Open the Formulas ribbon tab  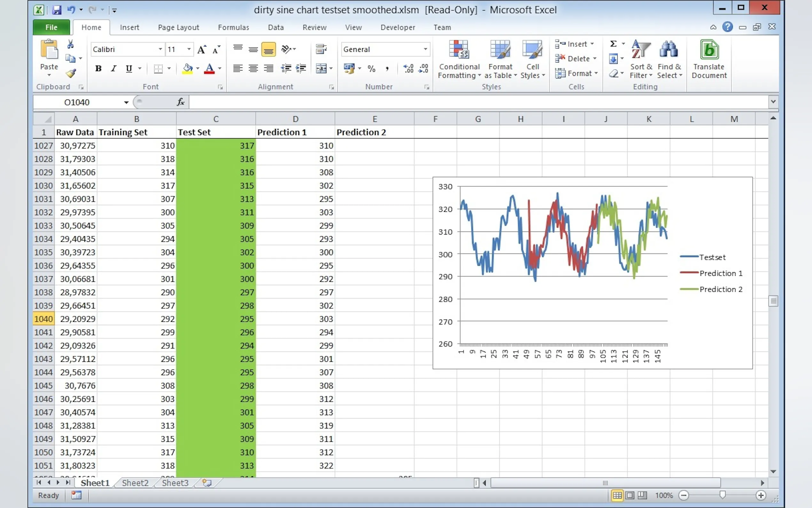pyautogui.click(x=233, y=28)
